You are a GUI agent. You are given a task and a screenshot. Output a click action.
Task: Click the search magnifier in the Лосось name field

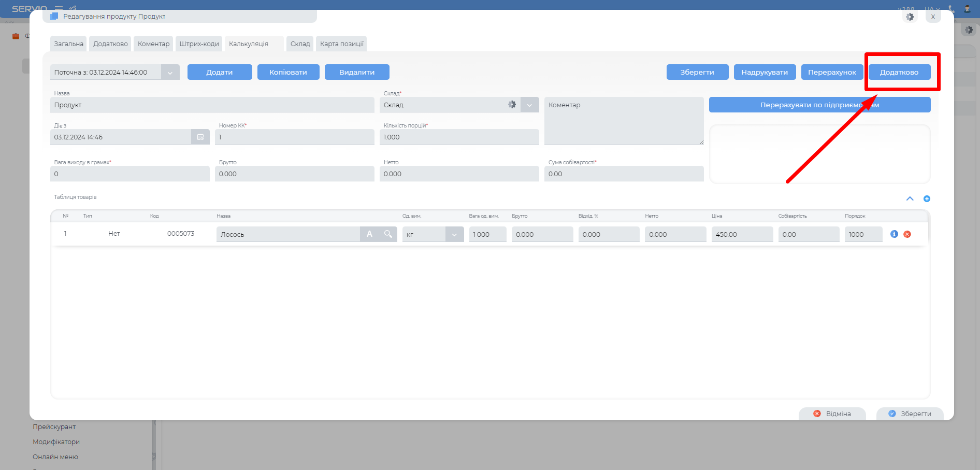[388, 234]
